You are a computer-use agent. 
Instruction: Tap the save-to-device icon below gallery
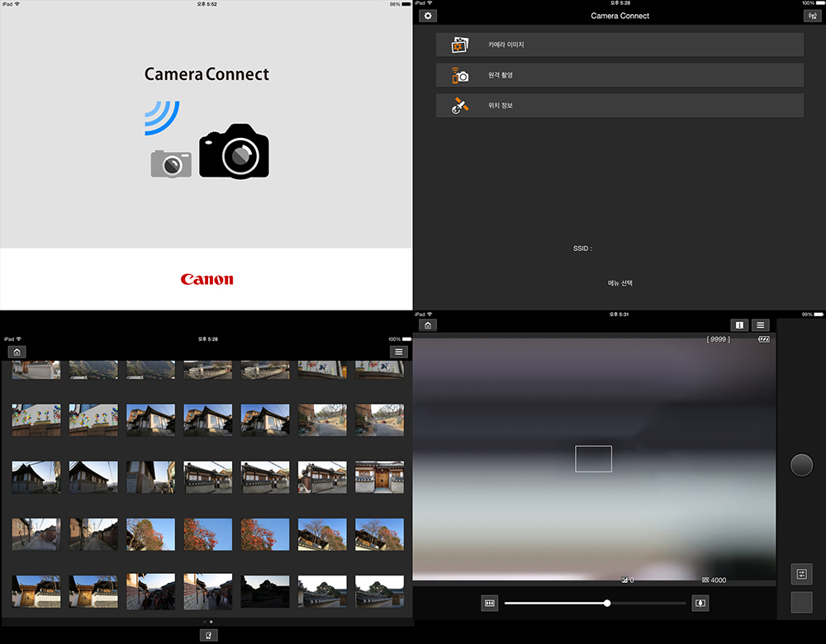point(209,635)
